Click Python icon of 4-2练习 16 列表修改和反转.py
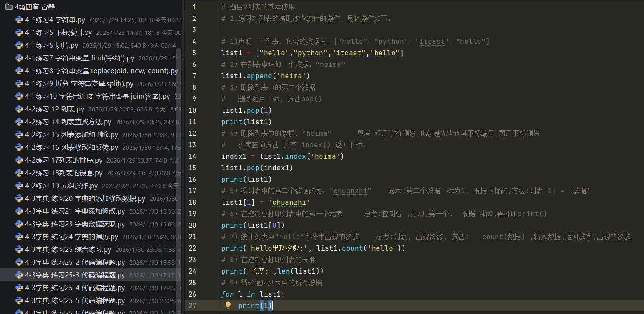The height and width of the screenshot is (314, 644). click(19, 147)
